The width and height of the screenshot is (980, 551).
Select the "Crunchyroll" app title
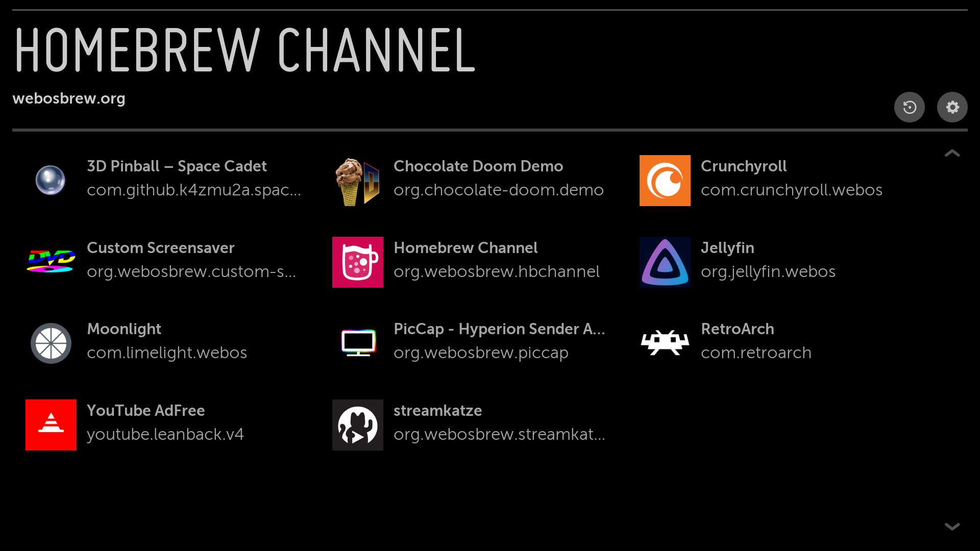744,166
